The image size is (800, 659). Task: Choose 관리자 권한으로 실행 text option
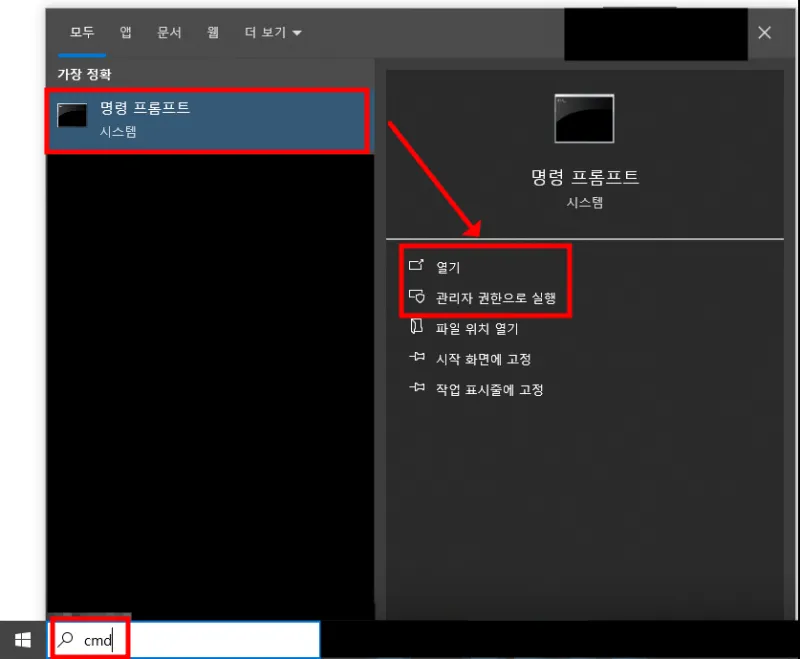point(494,298)
